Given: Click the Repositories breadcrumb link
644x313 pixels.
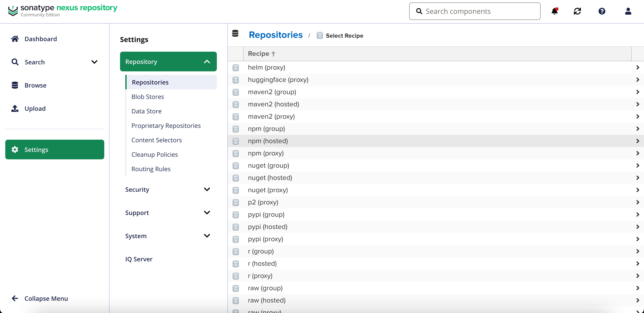Looking at the screenshot, I should [x=276, y=35].
